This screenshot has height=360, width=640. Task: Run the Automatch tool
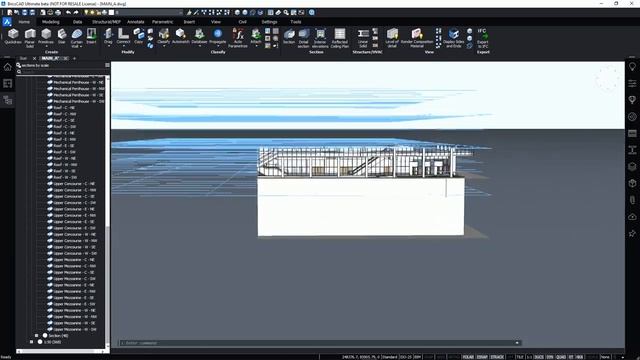(x=180, y=36)
